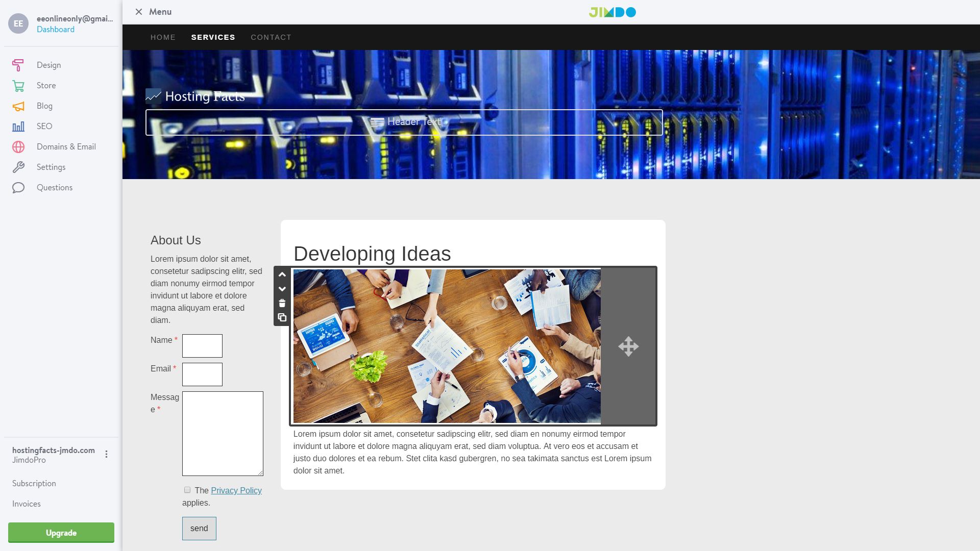Move image element up with chevron
Screen dimensions: 980x551
tap(282, 274)
